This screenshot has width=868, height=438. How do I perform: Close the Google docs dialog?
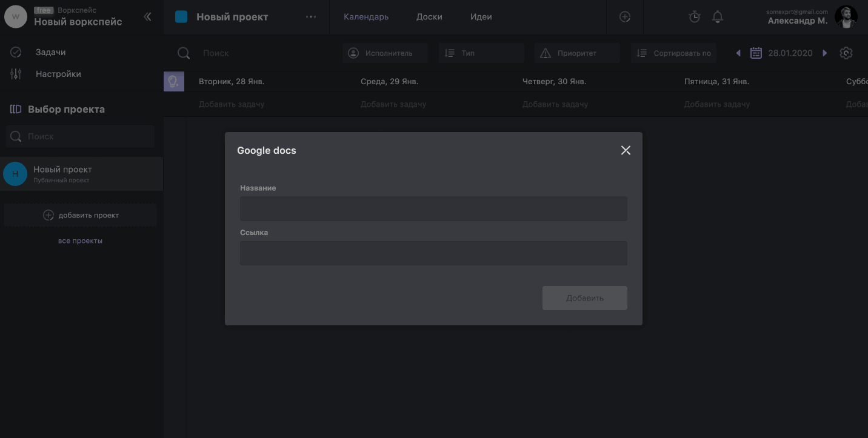click(x=626, y=150)
